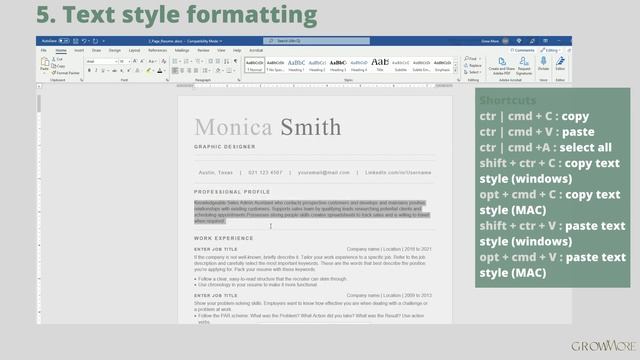Click the text highlight color button
The height and width of the screenshot is (360, 640).
click(149, 71)
